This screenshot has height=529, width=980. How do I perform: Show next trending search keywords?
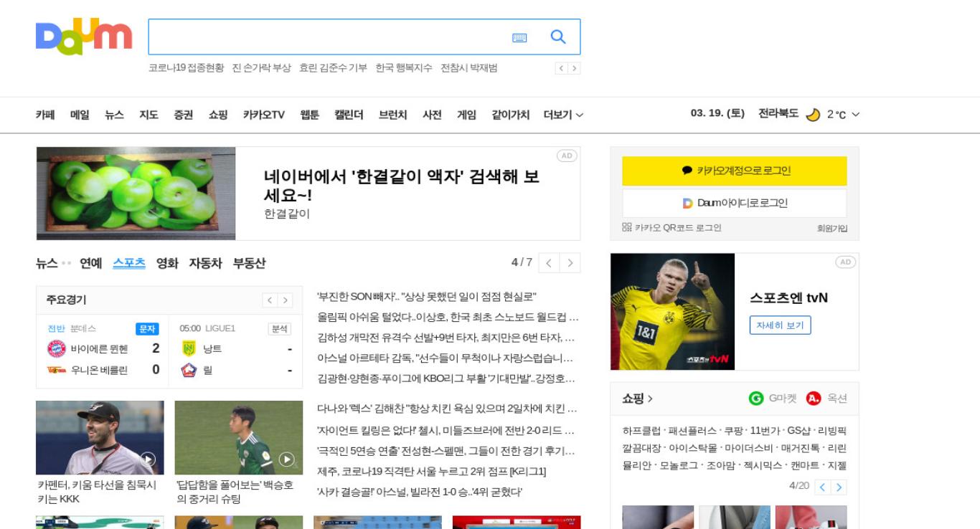[574, 68]
